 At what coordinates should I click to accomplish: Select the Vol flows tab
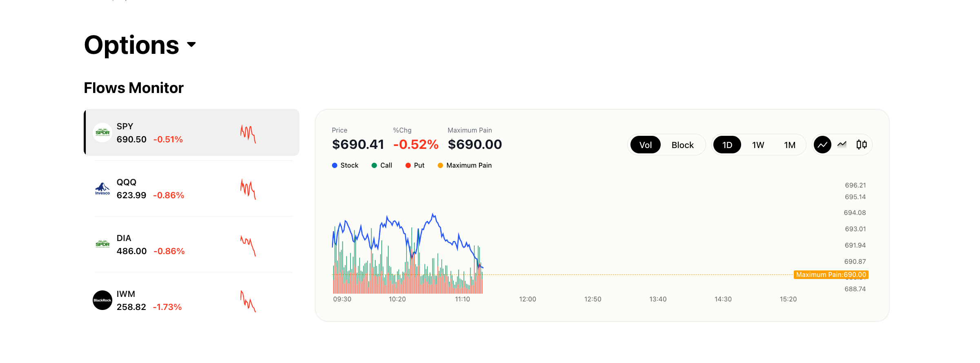(645, 145)
